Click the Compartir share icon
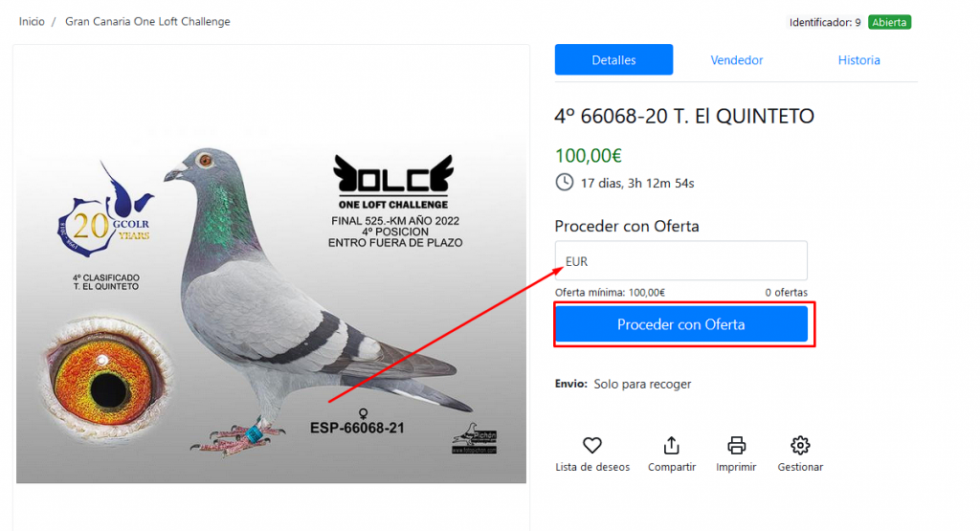The image size is (980, 531). (671, 446)
